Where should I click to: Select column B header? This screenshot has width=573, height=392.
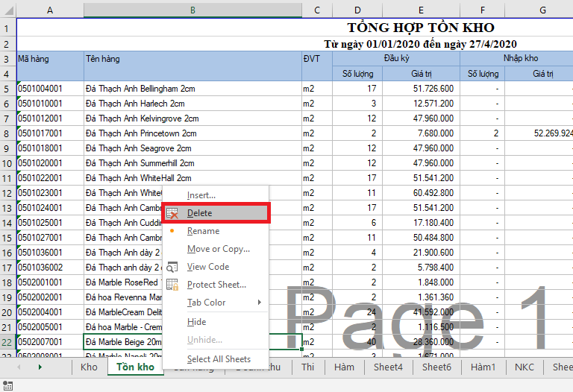[192, 10]
